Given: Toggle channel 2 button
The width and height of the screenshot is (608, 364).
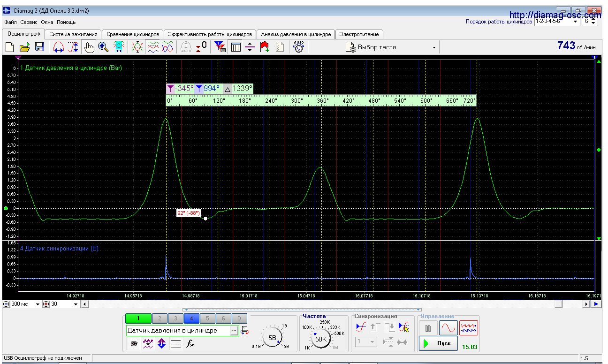Looking at the screenshot, I should tap(160, 318).
